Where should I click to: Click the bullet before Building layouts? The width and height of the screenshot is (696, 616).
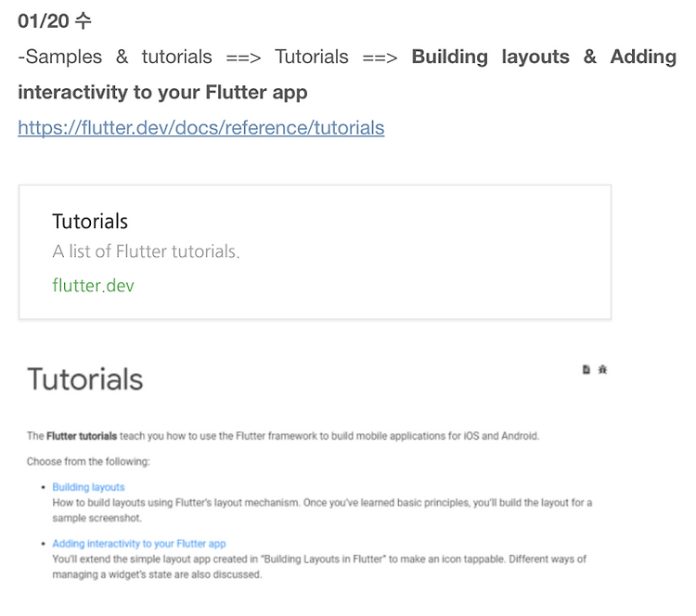tap(43, 487)
